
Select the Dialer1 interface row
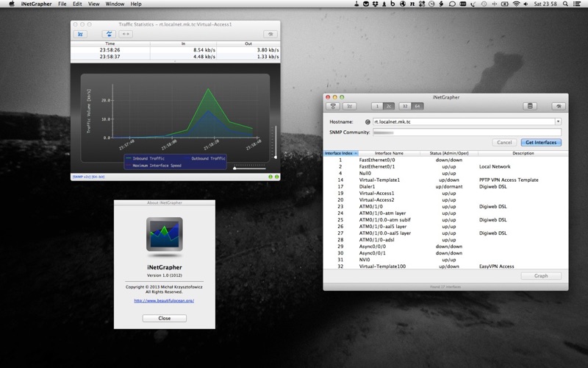[445, 186]
